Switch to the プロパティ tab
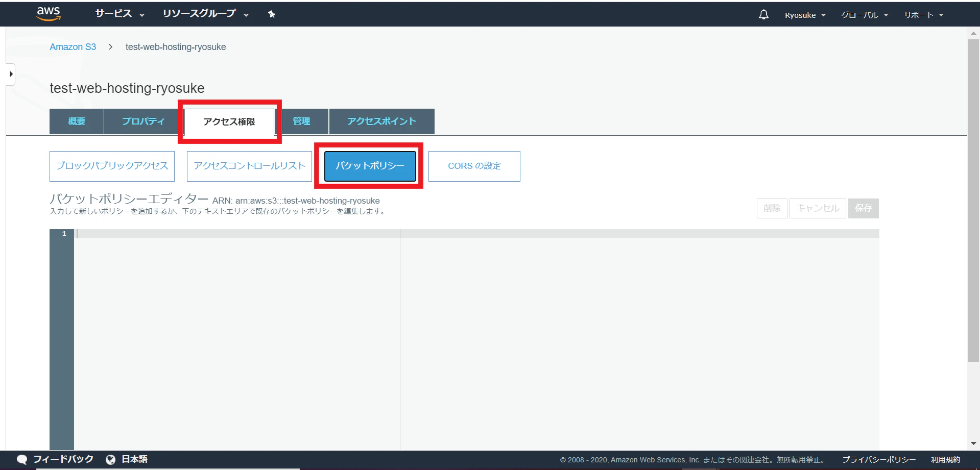The image size is (980, 470). [x=143, y=121]
